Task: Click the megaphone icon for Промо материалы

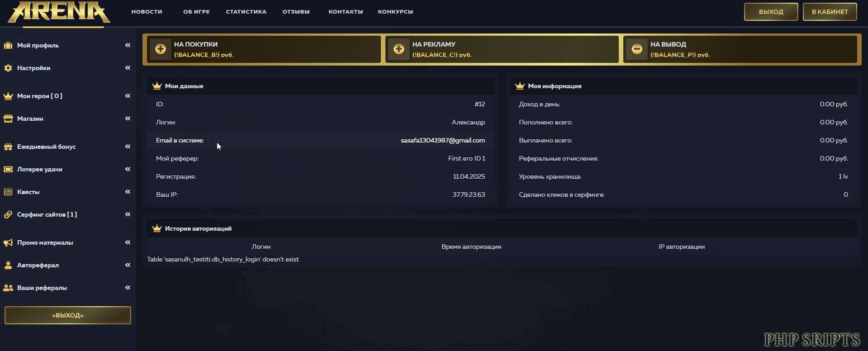Action: (8, 242)
